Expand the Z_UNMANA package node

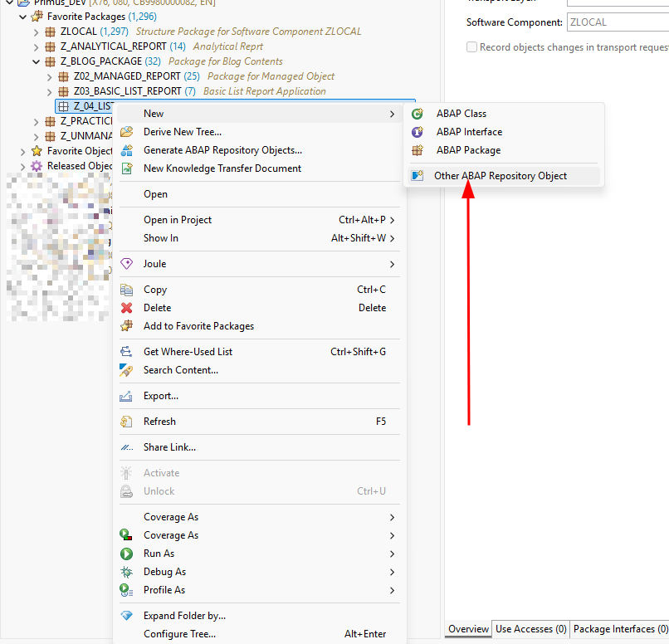(37, 136)
